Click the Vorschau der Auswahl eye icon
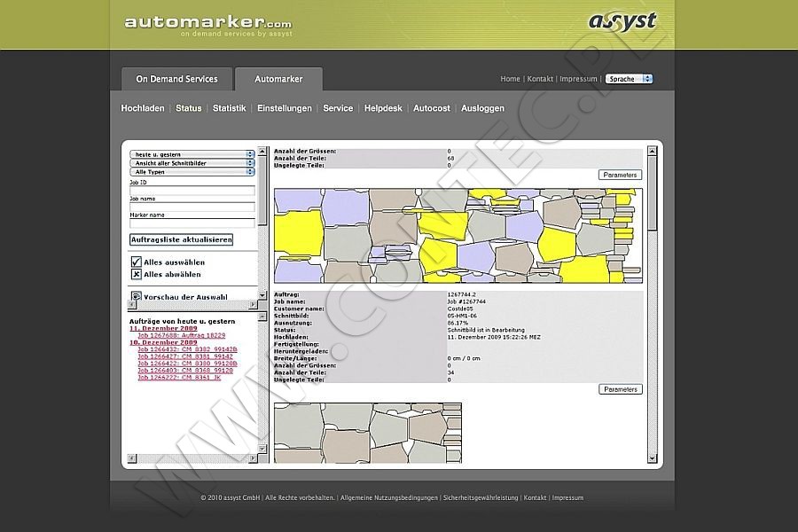Viewport: 798px width, 532px height. click(136, 296)
